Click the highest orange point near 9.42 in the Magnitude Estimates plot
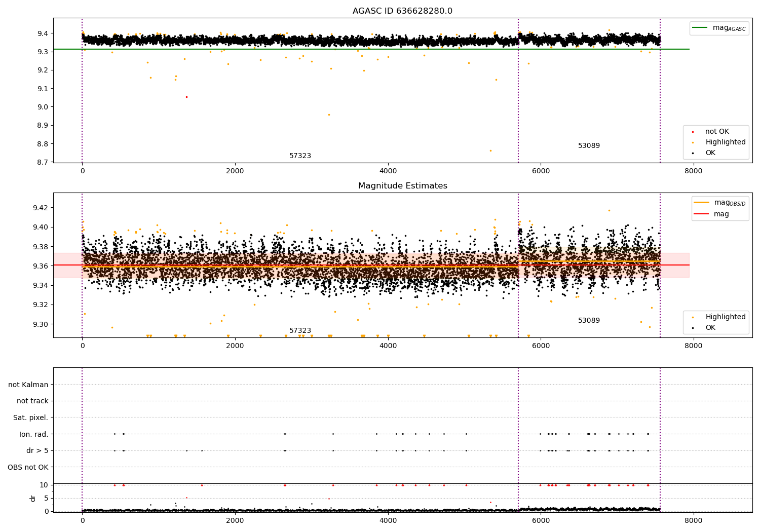 tap(609, 210)
